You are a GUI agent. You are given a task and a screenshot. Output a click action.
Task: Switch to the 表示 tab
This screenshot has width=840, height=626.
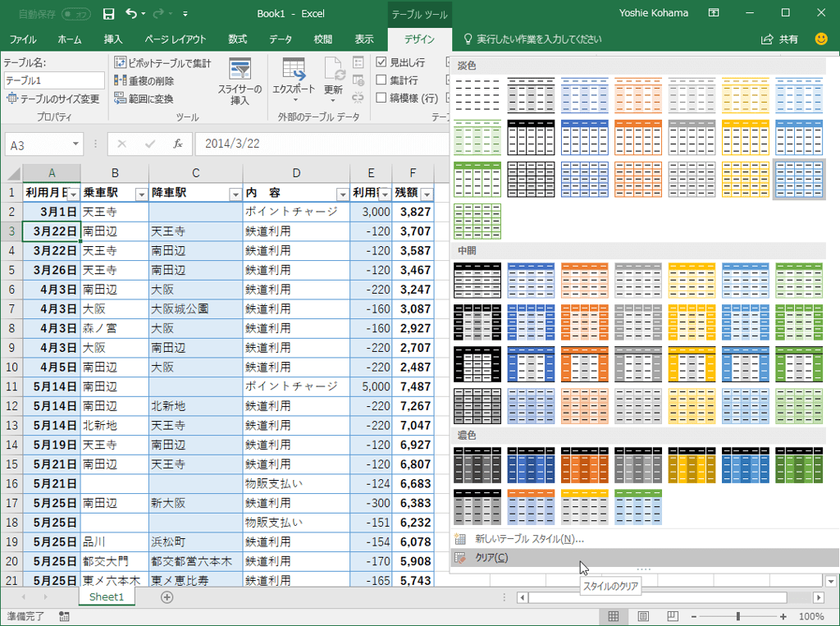(363, 39)
